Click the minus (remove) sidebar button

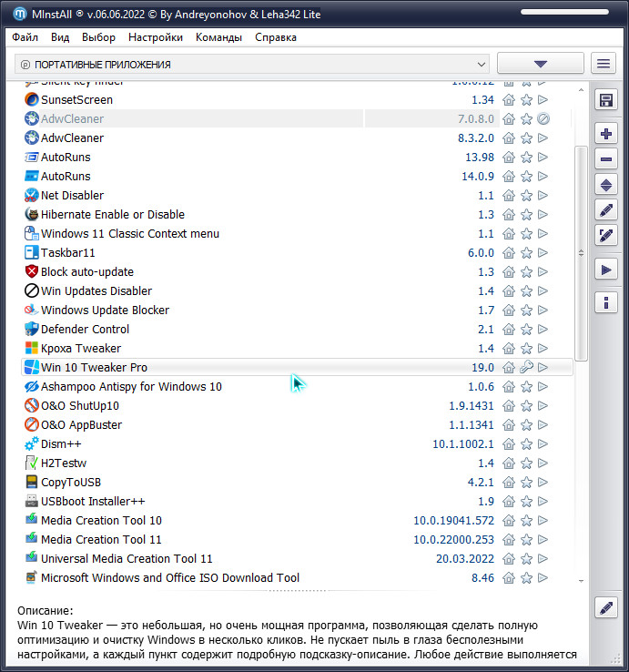(x=606, y=159)
